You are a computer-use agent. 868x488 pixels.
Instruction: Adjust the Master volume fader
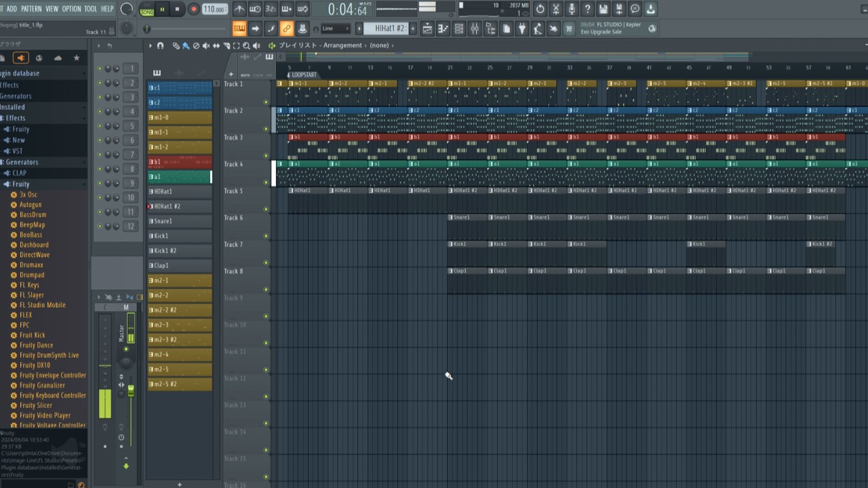pyautogui.click(x=131, y=391)
